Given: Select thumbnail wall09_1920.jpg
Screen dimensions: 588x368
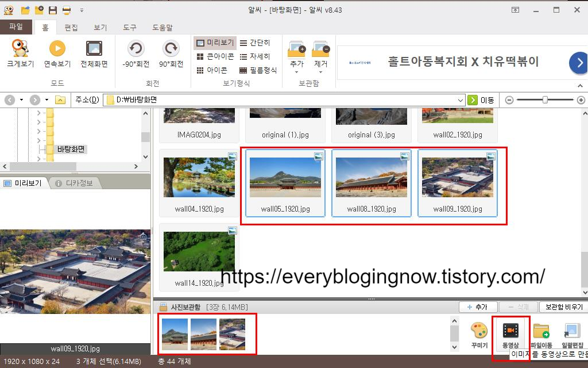Looking at the screenshot, I should coord(458,183).
